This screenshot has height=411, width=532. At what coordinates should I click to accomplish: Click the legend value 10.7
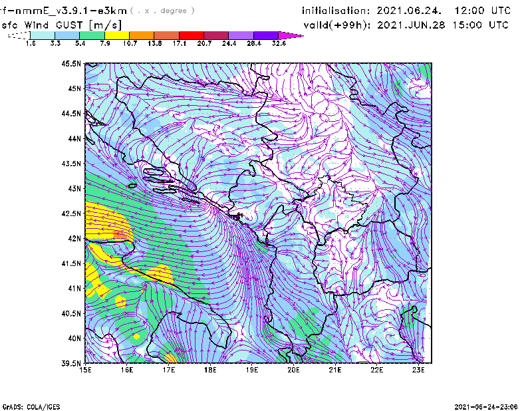point(130,43)
